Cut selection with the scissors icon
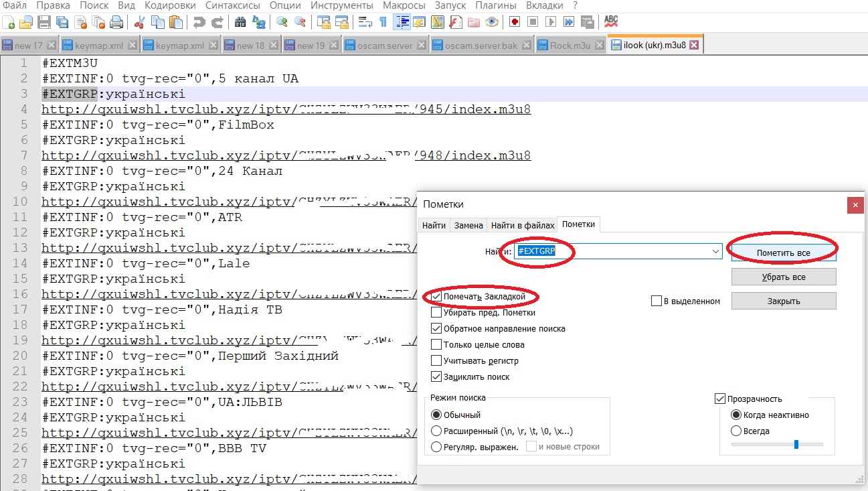This screenshot has width=868, height=491. pos(140,22)
